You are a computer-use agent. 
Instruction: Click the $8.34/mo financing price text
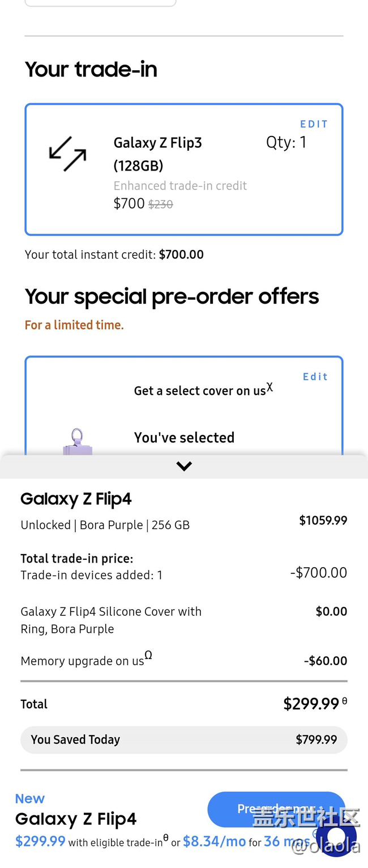pyautogui.click(x=214, y=841)
